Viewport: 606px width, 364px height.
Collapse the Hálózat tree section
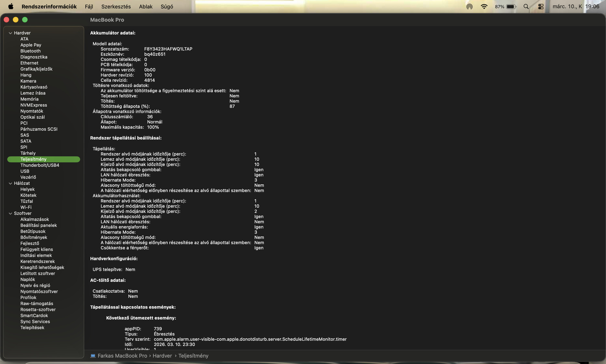(x=10, y=183)
